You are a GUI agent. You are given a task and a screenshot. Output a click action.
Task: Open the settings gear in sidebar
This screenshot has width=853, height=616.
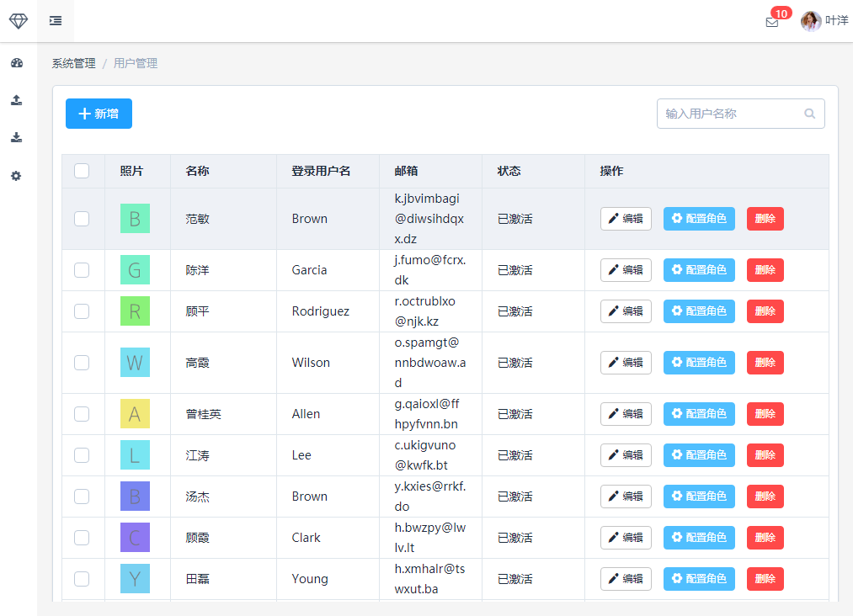click(17, 176)
